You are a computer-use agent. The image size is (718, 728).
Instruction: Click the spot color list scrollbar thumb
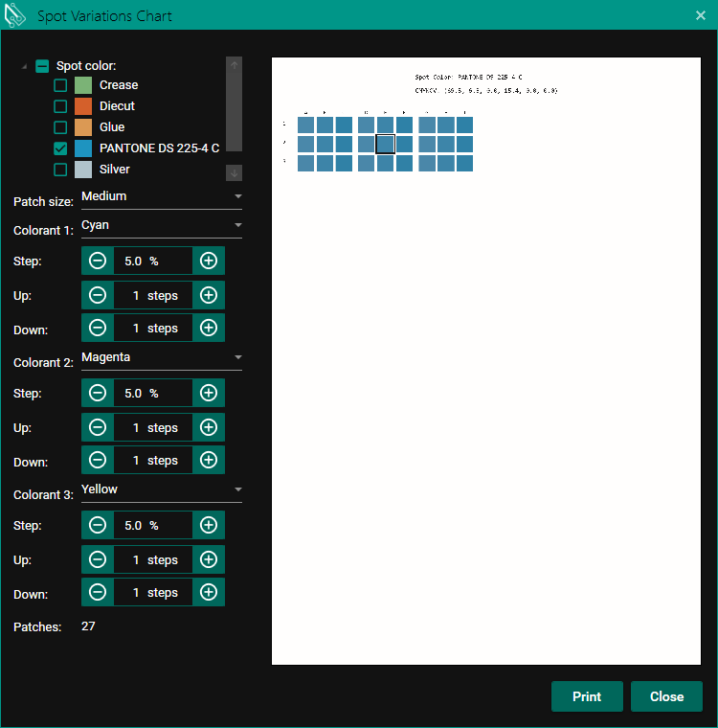pos(234,111)
